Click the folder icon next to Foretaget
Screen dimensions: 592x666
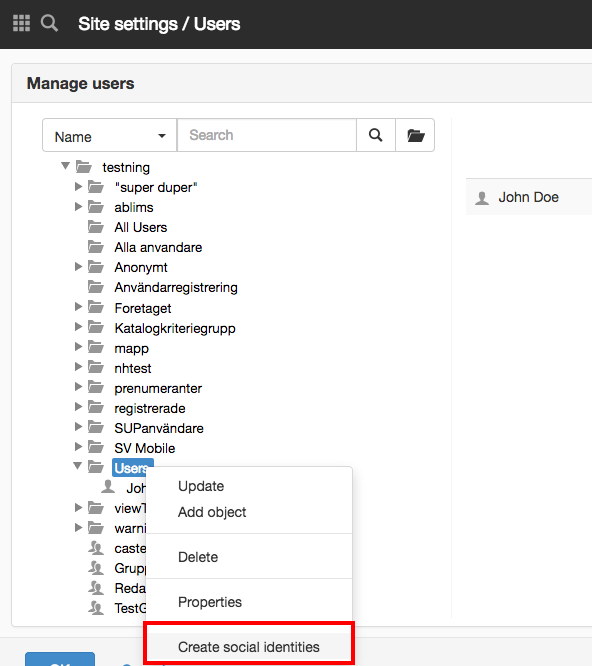(x=96, y=307)
